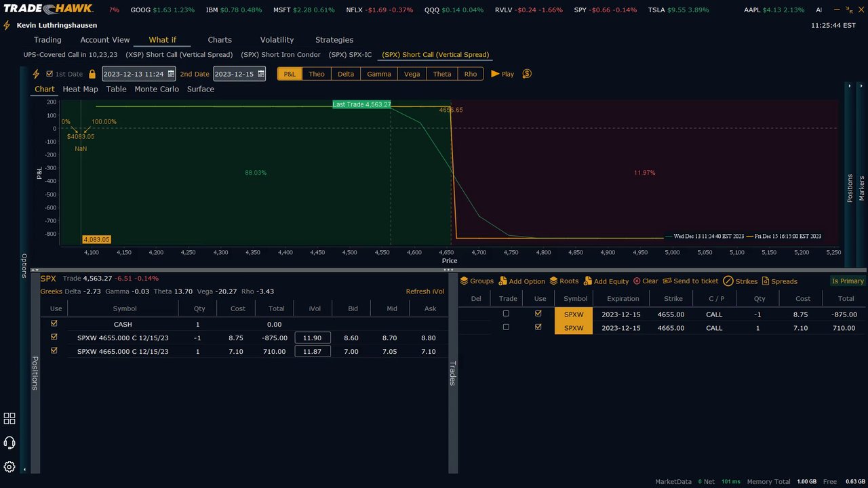This screenshot has height=488, width=868.
Task: Show the Rho curve
Action: pos(471,74)
